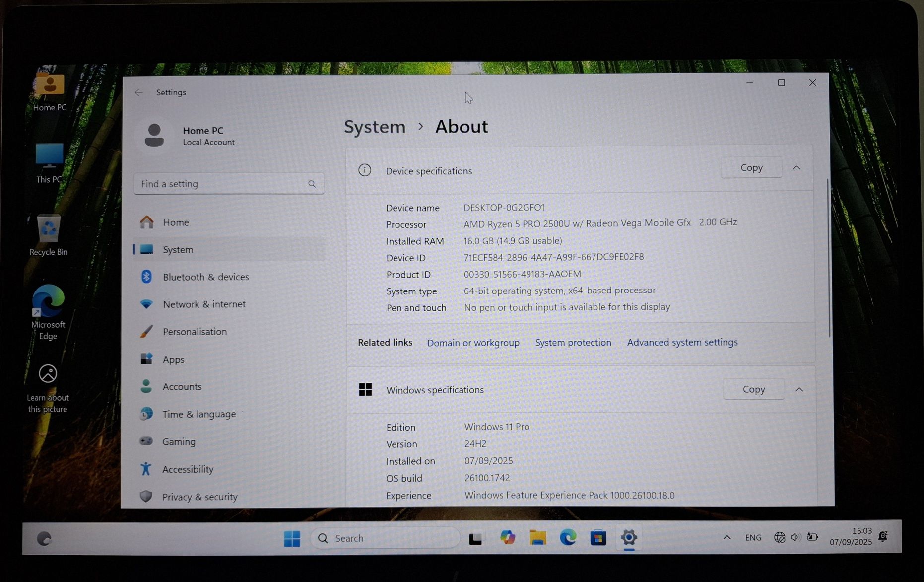Click the System type 64-bit text

click(560, 291)
